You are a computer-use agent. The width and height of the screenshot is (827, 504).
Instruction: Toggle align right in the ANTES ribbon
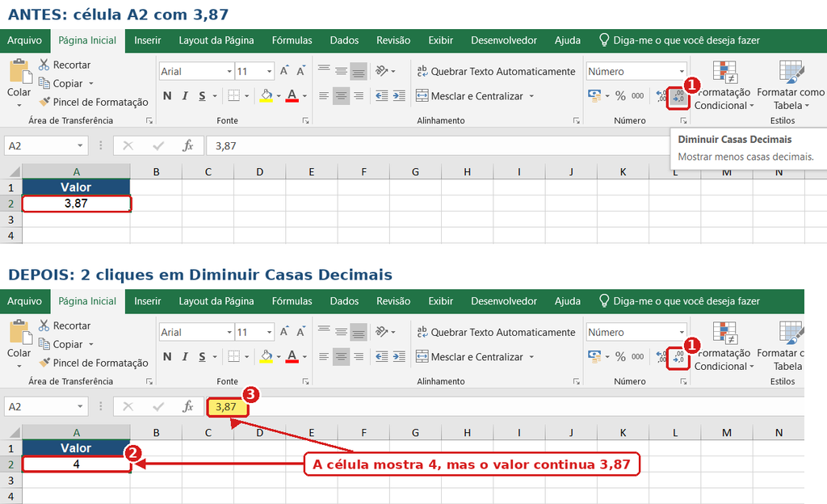(x=359, y=96)
